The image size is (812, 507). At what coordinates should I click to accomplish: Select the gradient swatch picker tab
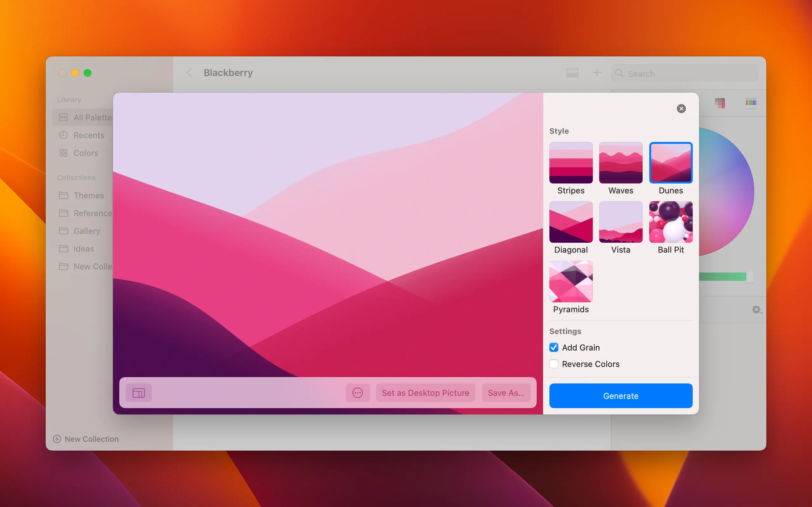pos(720,103)
